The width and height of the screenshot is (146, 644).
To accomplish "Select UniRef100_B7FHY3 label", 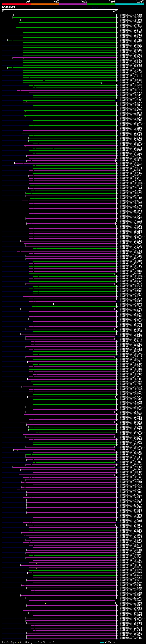I will click(x=131, y=68).
